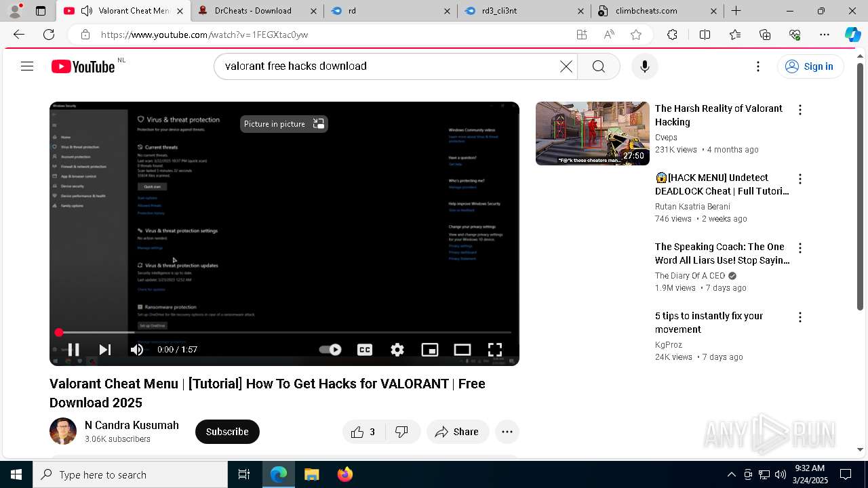The height and width of the screenshot is (488, 868).
Task: Open more actions below video
Action: pos(507,432)
